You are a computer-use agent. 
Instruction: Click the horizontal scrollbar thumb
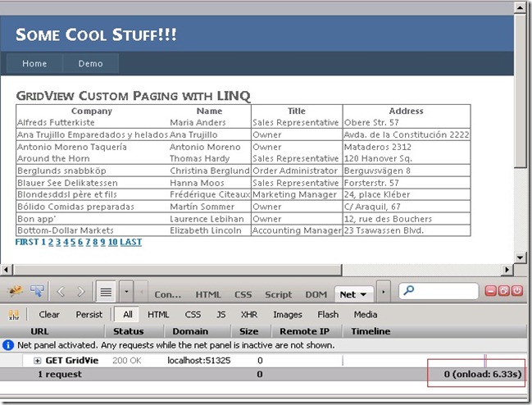(177, 270)
